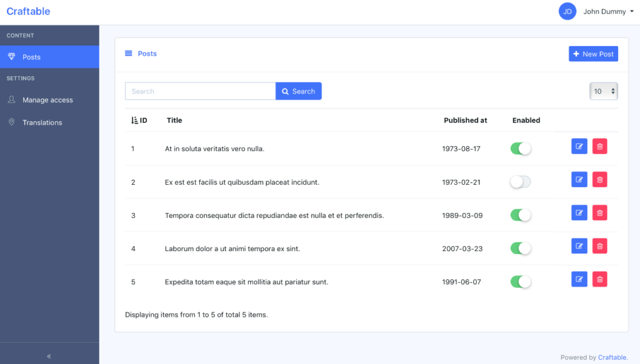Turn off the Enabled switch for post 4

point(521,248)
